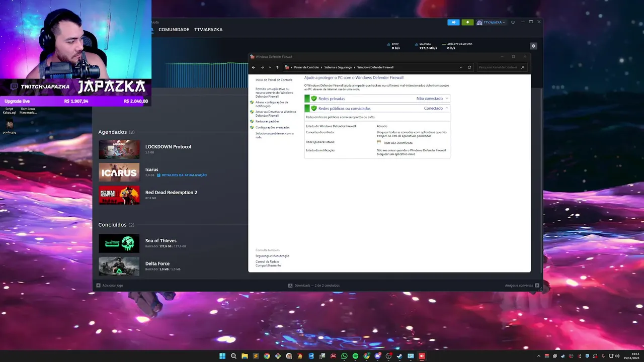Image resolution: width=644 pixels, height=362 pixels.
Task: Open Windows taskbar search
Action: tap(233, 356)
